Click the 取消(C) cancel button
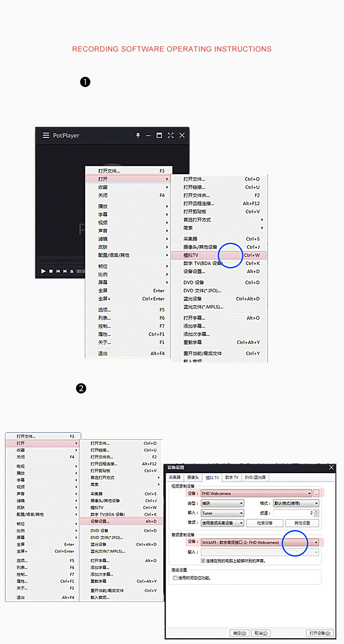The image size is (344, 644). pyautogui.click(x=260, y=633)
